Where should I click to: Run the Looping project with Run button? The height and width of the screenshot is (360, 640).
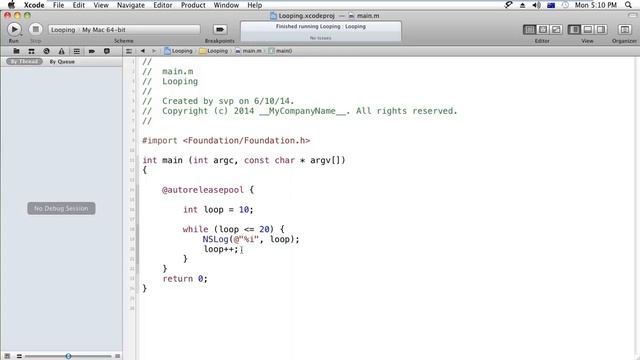[x=14, y=29]
